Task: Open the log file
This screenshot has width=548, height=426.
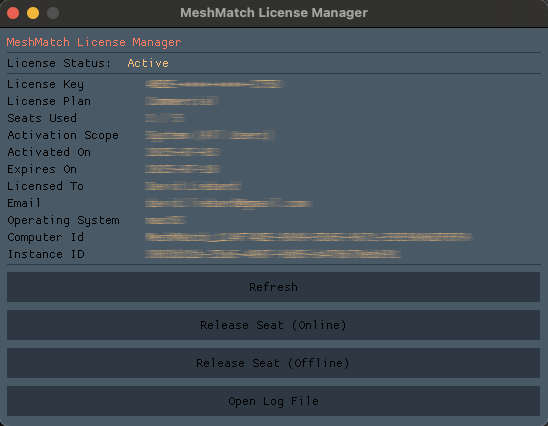Action: coord(273,401)
